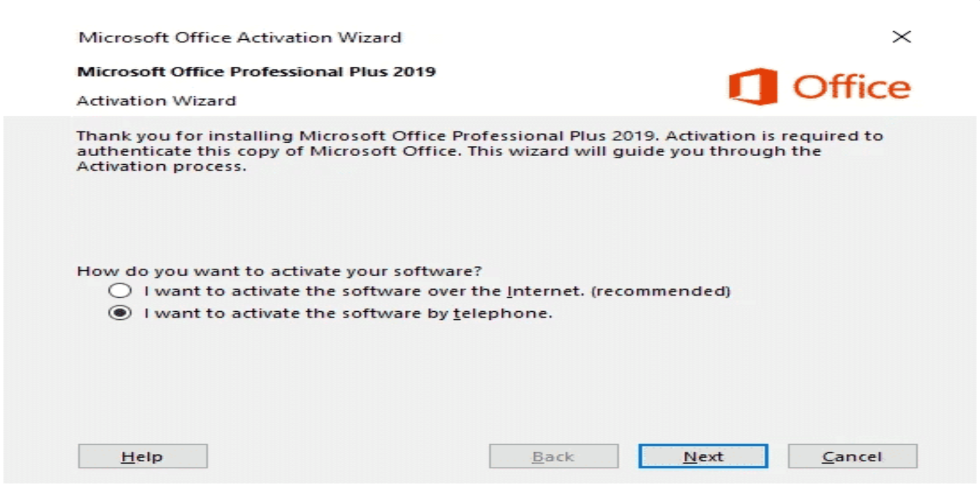This screenshot has width=980, height=487.
Task: Click the 'Activation Wizard' subtitle text
Action: pyautogui.click(x=156, y=100)
